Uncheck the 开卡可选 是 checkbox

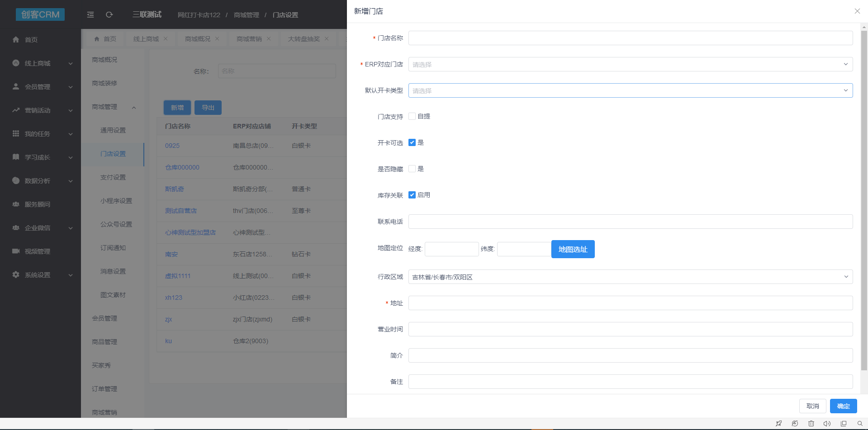(412, 142)
